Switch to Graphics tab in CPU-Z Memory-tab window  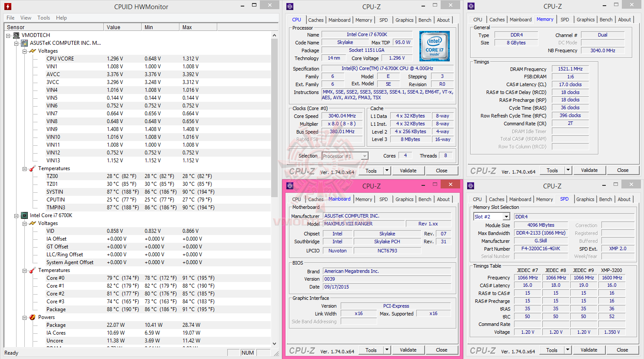pos(586,20)
